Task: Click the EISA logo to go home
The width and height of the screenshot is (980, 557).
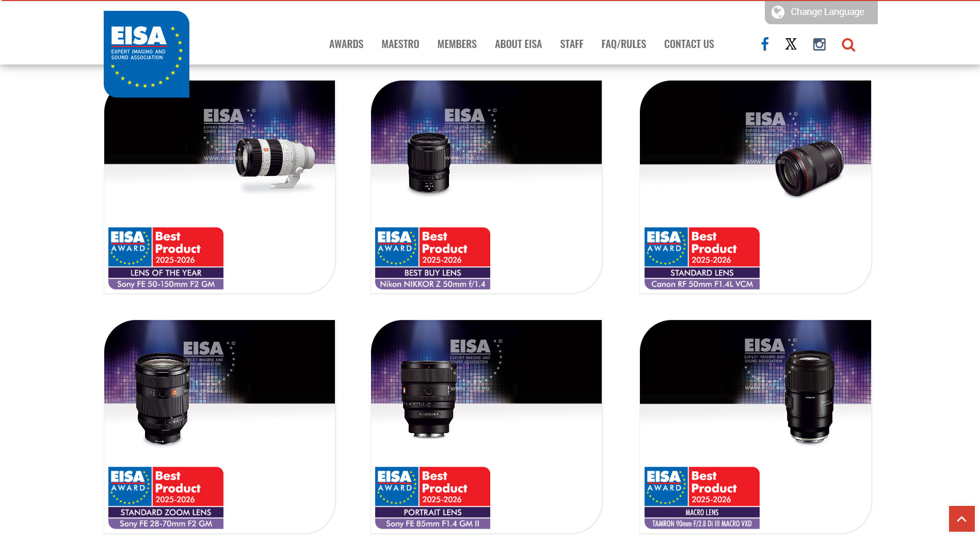Action: click(x=147, y=54)
